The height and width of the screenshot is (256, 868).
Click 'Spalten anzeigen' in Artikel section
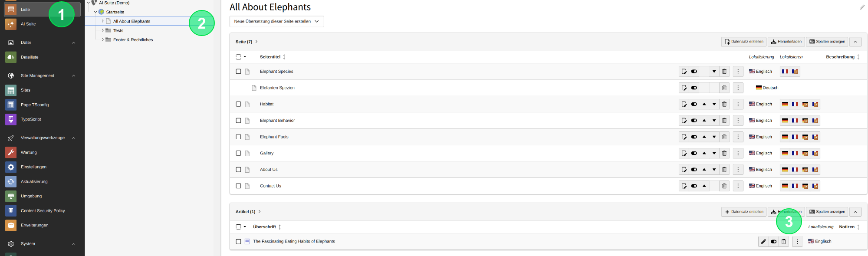point(827,212)
